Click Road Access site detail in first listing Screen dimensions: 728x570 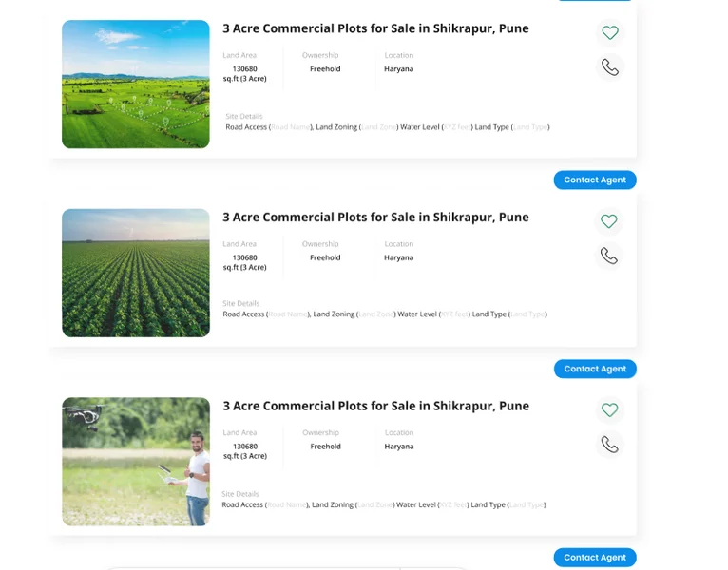click(x=246, y=127)
